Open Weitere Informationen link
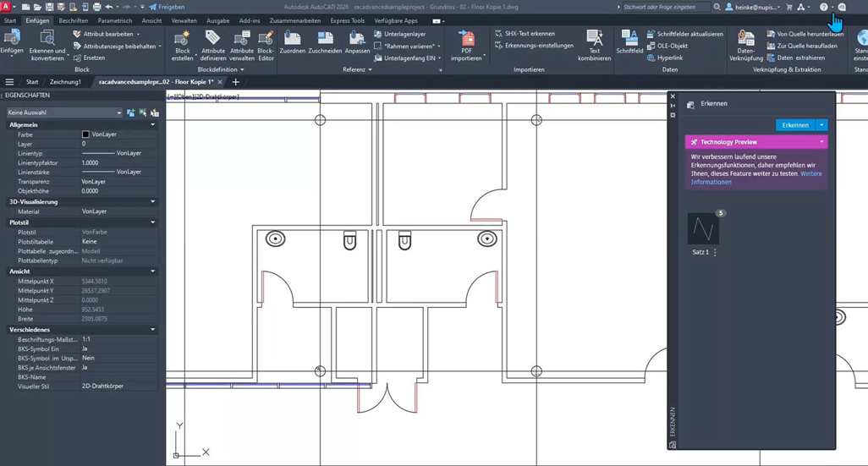 756,178
